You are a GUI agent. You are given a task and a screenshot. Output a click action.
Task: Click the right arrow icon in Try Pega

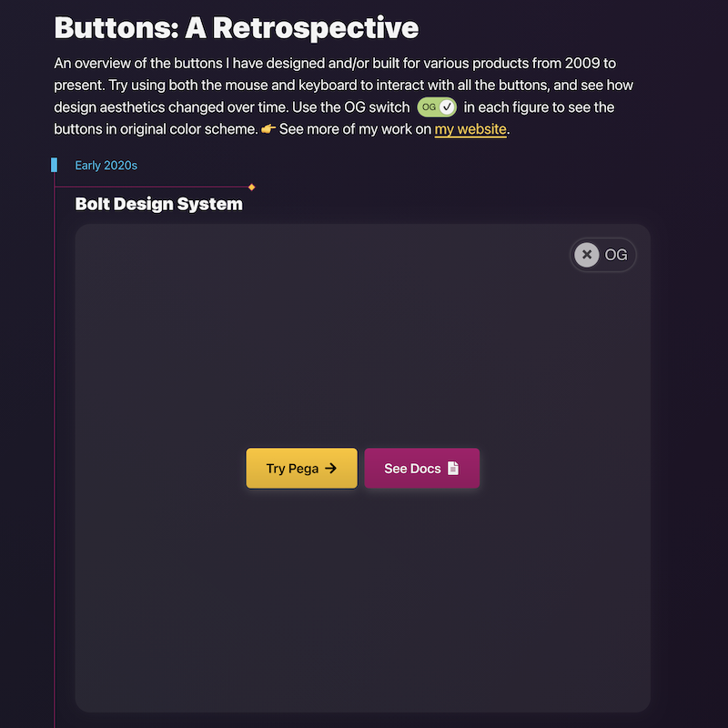(x=330, y=468)
